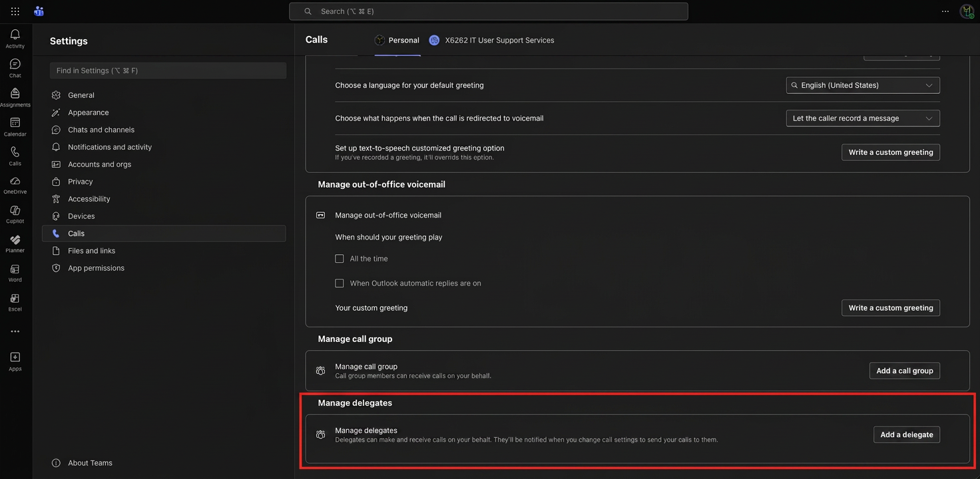
Task: Open the Calendar icon
Action: click(15, 122)
